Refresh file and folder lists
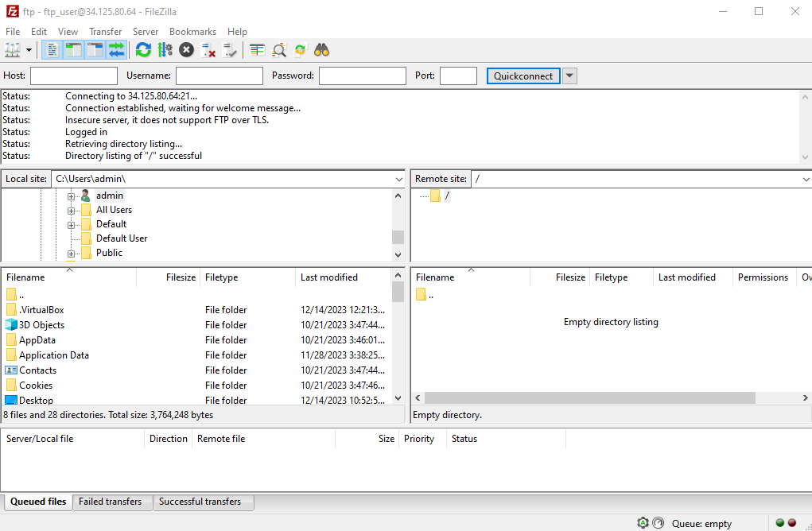The width and height of the screenshot is (812, 531). pyautogui.click(x=143, y=50)
